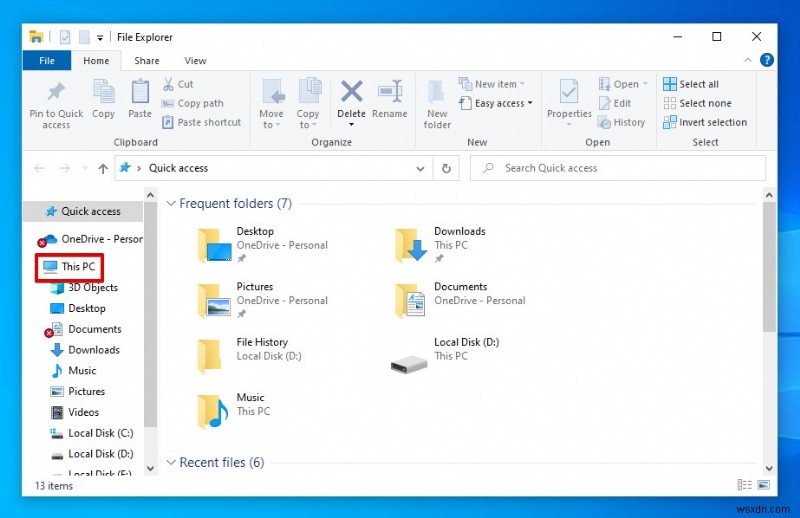Click Music folder in Frequent folders
Image resolution: width=800 pixels, height=518 pixels.
[235, 411]
